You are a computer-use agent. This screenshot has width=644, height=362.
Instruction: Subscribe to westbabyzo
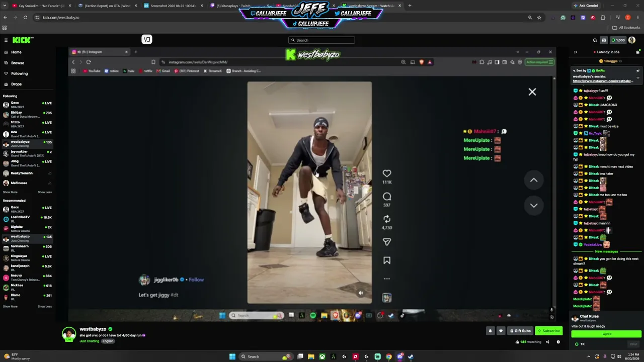pos(549,331)
